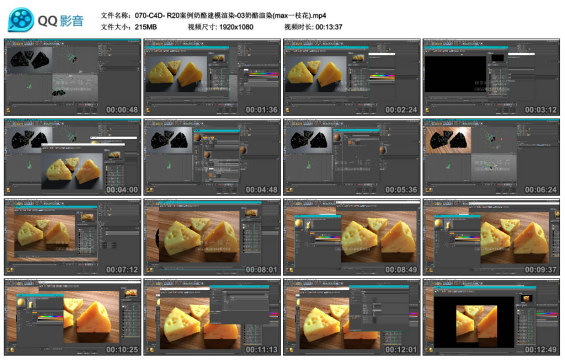Open the thumbnail stamped 00:04:00
Image resolution: width=565 pixels, height=360 pixels.
72,157
